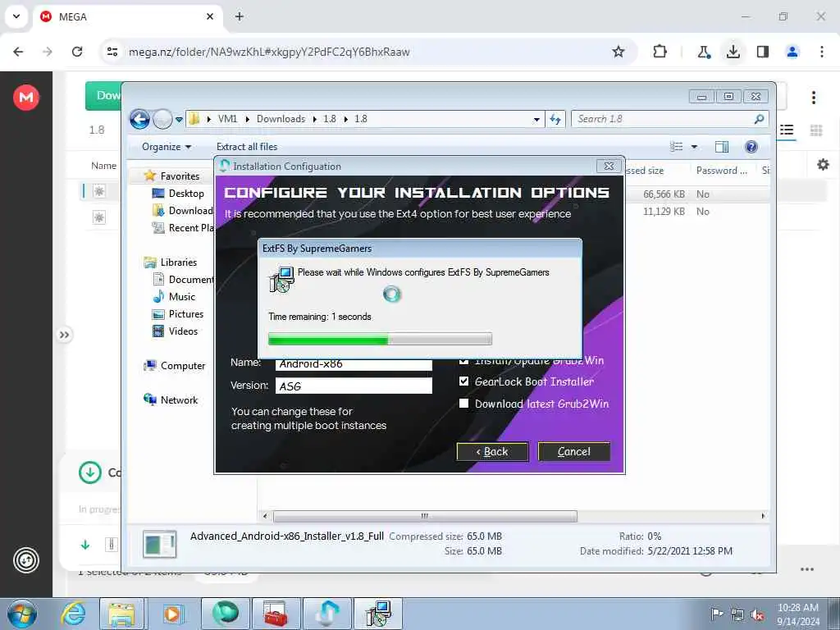The width and height of the screenshot is (840, 630).
Task: Open Action Center flag icon
Action: (716, 614)
